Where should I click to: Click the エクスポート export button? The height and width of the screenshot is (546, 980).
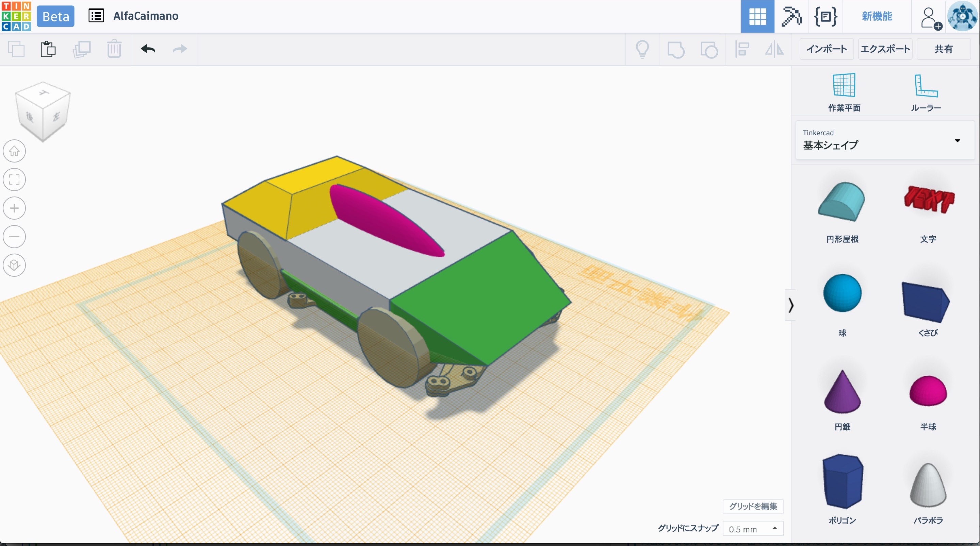[x=885, y=49]
